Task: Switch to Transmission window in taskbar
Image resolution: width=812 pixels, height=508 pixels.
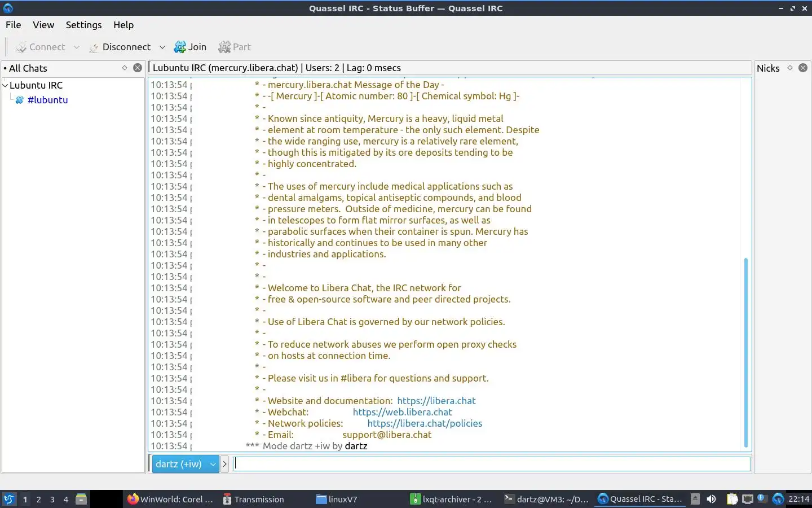Action: tap(254, 499)
